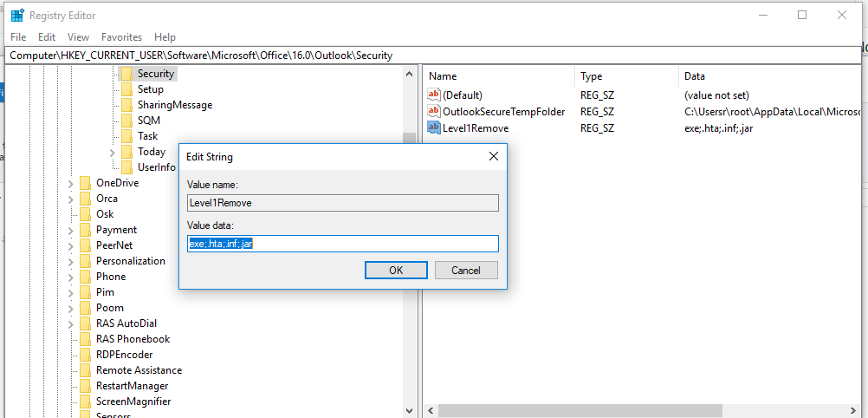This screenshot has width=868, height=418.
Task: Expand the OneDrive key
Action: point(70,184)
